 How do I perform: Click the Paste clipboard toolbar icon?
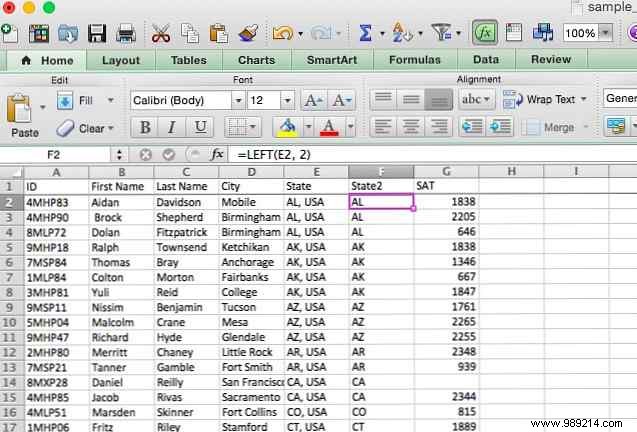pyautogui.click(x=218, y=33)
